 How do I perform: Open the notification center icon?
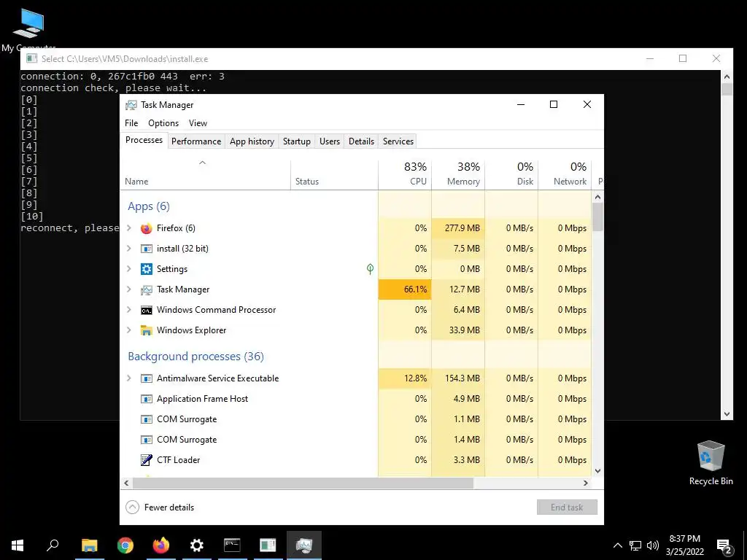[x=724, y=546]
